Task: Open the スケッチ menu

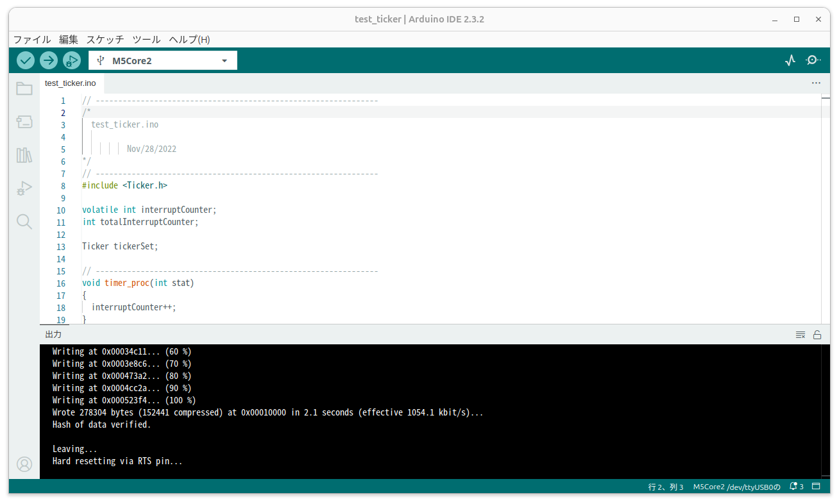Action: point(105,39)
